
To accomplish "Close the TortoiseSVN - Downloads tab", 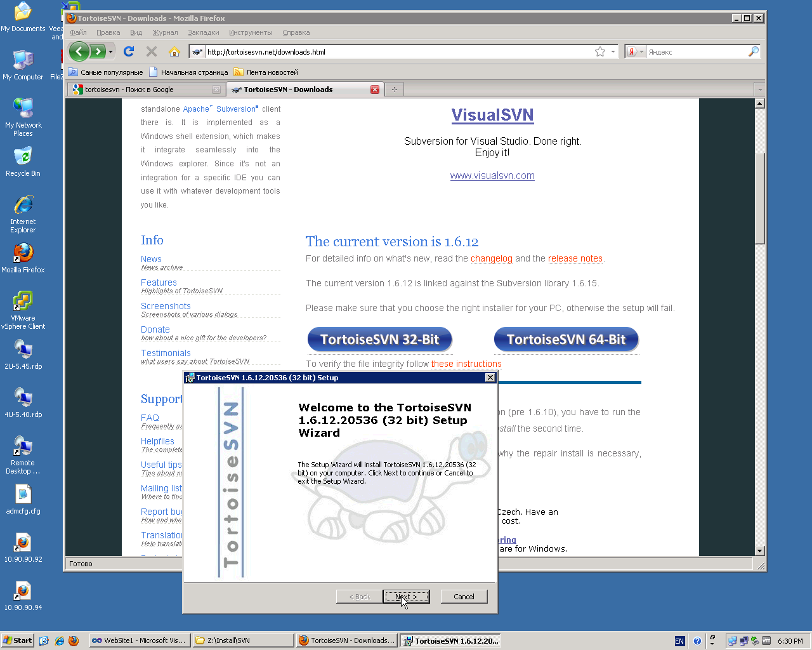I will click(375, 90).
